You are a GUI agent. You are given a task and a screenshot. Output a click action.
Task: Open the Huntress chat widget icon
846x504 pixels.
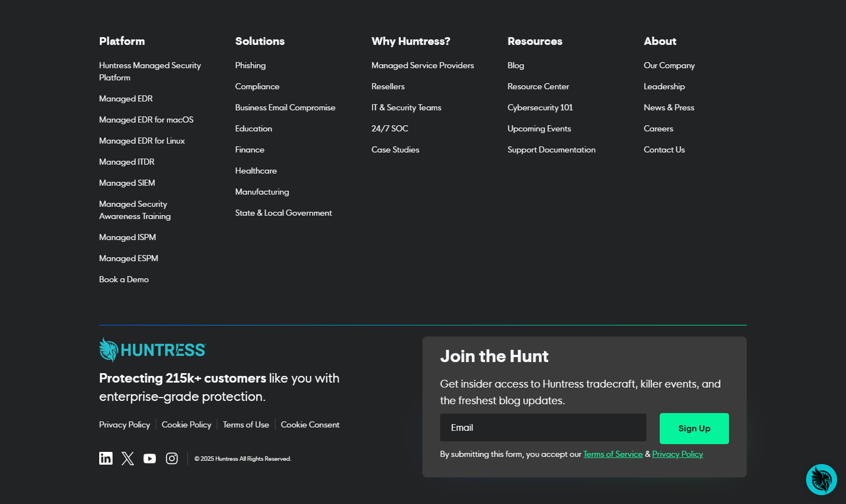821,479
